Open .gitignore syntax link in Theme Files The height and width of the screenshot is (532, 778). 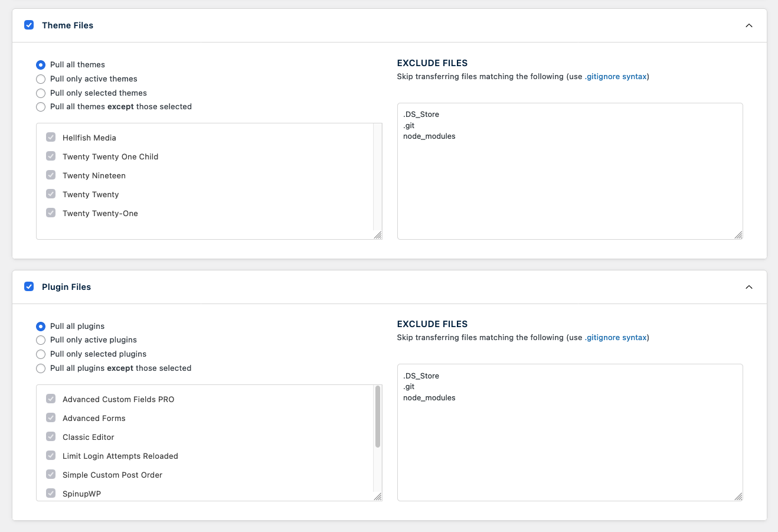pyautogui.click(x=616, y=77)
